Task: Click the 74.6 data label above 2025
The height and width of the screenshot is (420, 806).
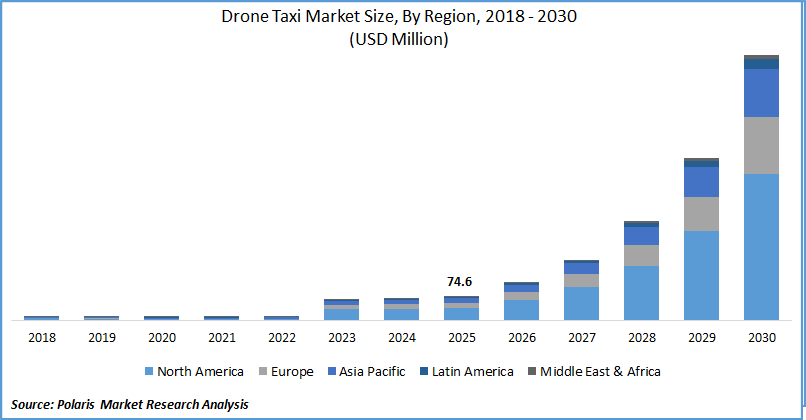Action: (459, 282)
